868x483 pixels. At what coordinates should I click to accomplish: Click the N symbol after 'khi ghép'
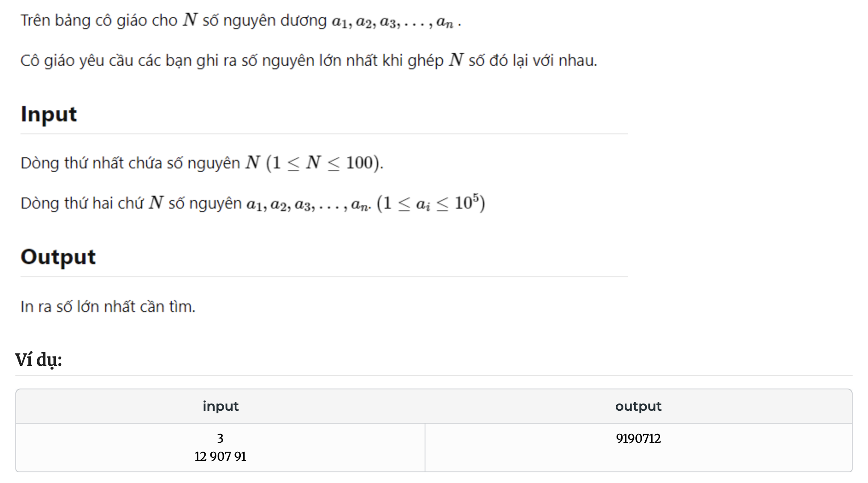click(x=456, y=60)
